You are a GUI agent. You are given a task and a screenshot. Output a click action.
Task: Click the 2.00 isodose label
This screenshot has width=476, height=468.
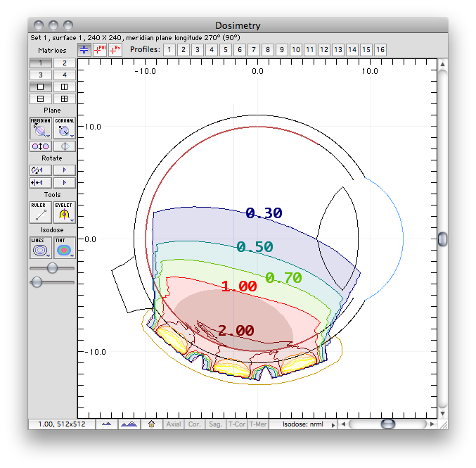click(x=236, y=331)
